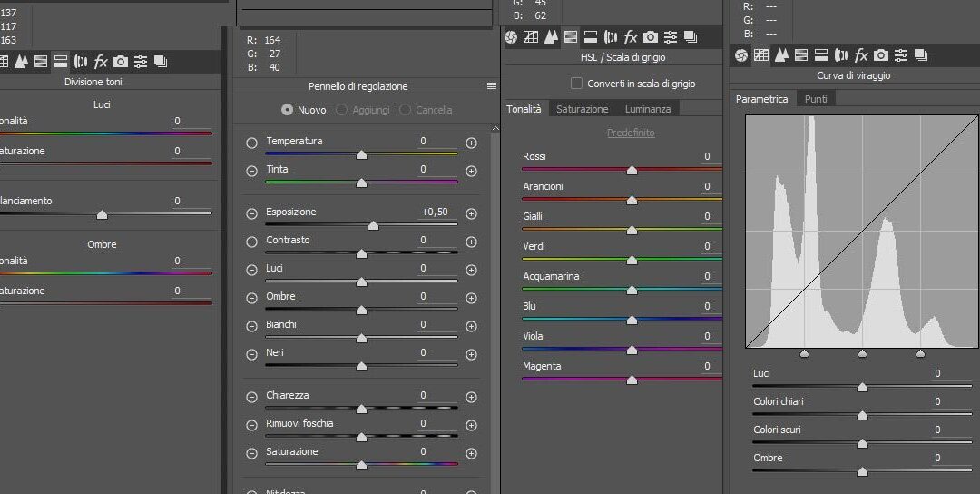Open Tone Curve grid icon in HSL panel
The width and height of the screenshot is (980, 494).
531,37
